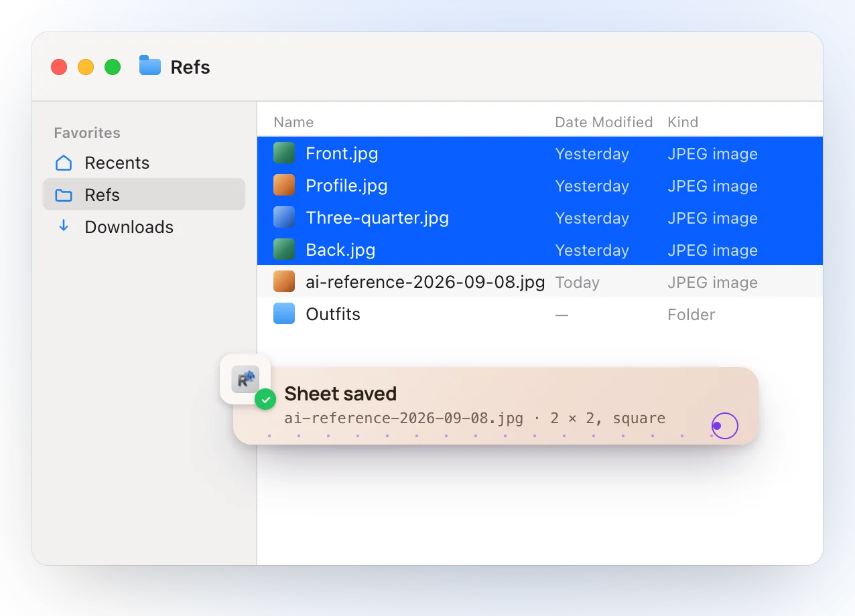This screenshot has width=855, height=616.
Task: Click the Sheet saved notification title
Action: tap(340, 394)
